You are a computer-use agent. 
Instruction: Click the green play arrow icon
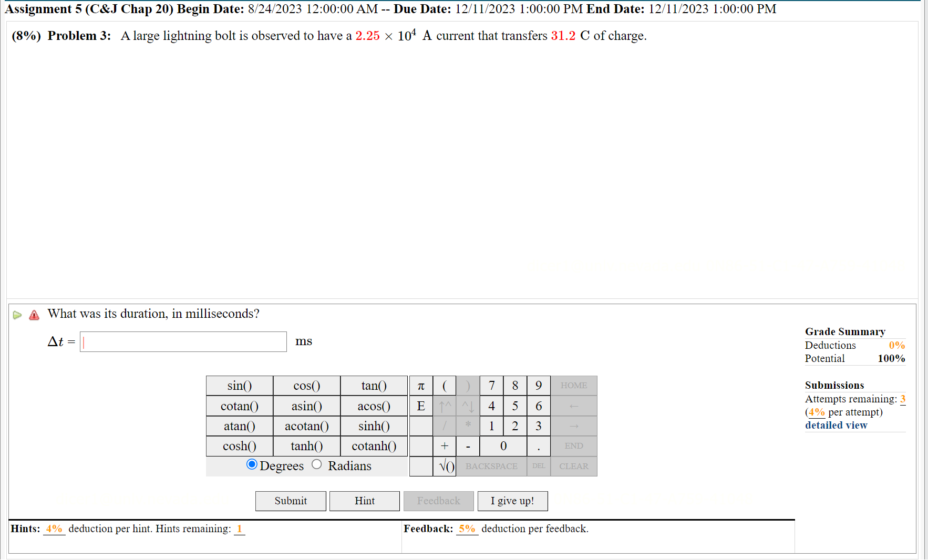(17, 314)
